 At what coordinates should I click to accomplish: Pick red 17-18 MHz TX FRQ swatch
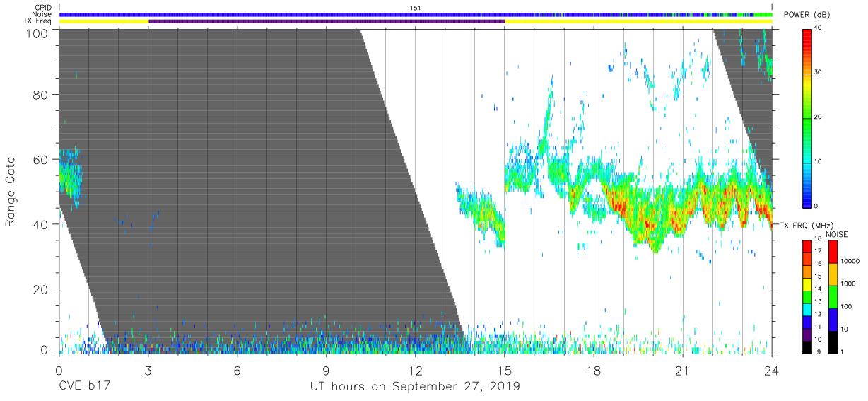pyautogui.click(x=807, y=246)
